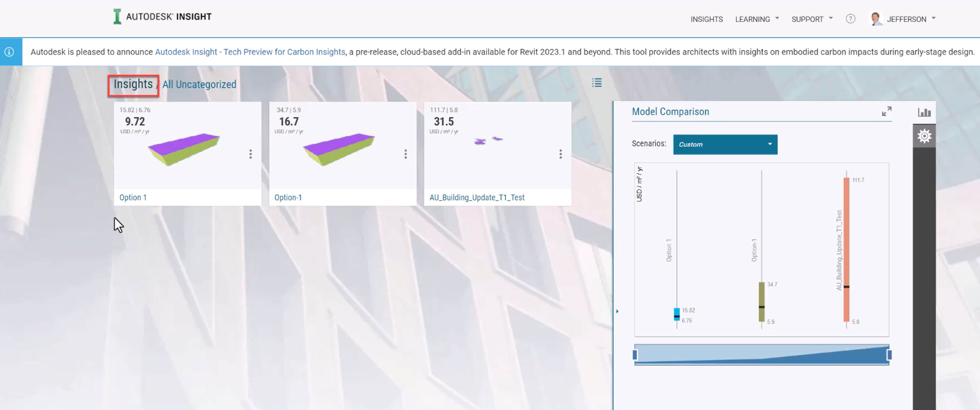Click the 31.5 cost value on AU_Building card
Viewport: 980px width, 410px height.
click(444, 122)
